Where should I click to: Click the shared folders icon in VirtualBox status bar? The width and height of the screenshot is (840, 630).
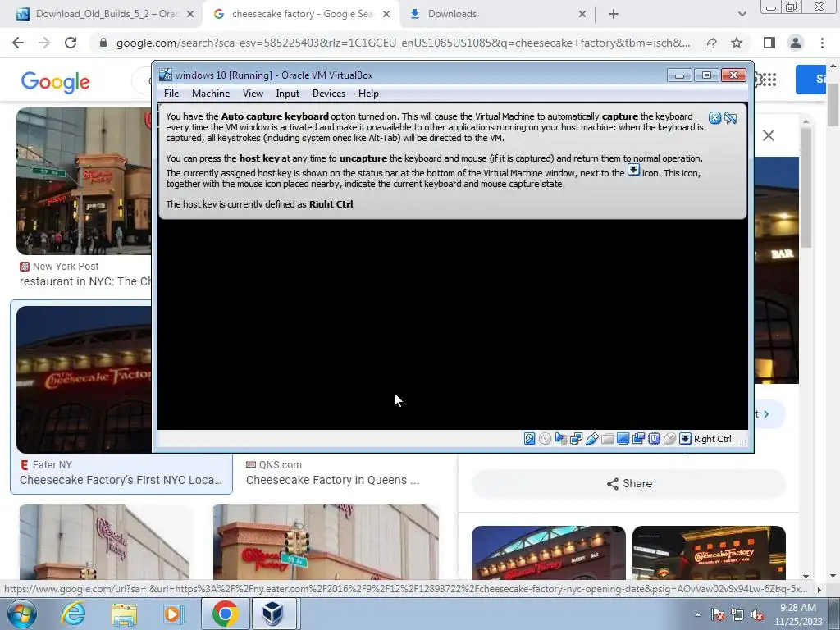pyautogui.click(x=608, y=439)
